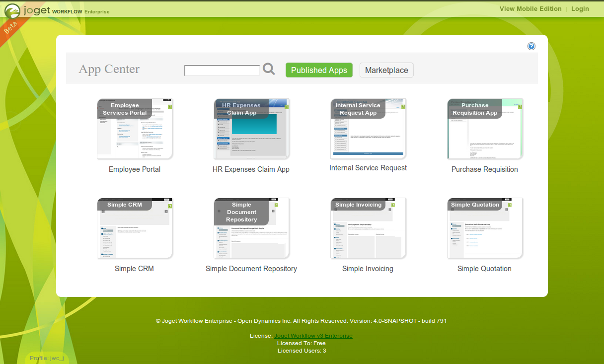Click green icon on Simple CRM thumbnail
Viewport: 604px width, 364px height.
pos(169,206)
